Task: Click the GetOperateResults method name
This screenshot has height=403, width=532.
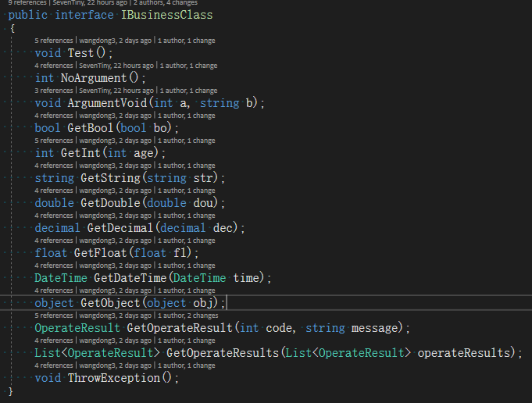Action: pos(223,353)
